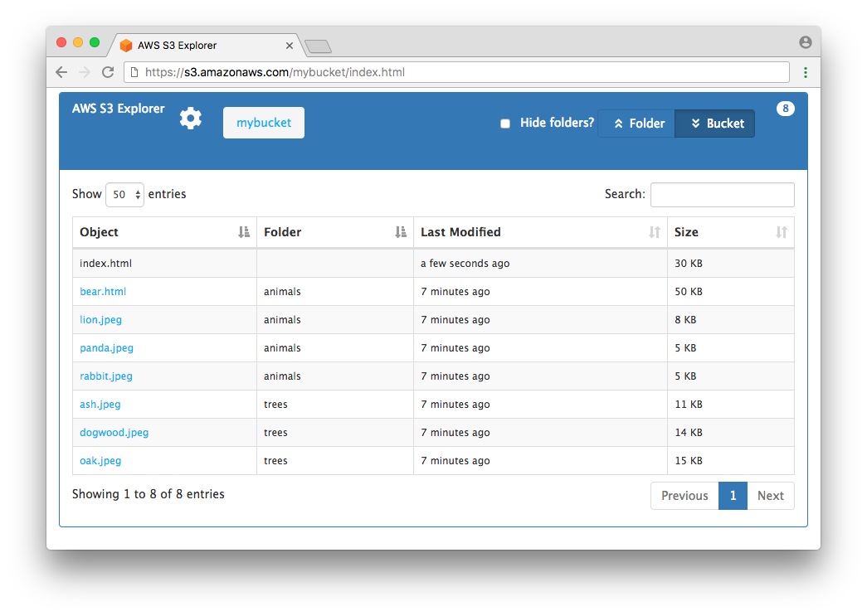The height and width of the screenshot is (616, 867).
Task: Open dogwood.jpeg link
Action: tap(114, 433)
